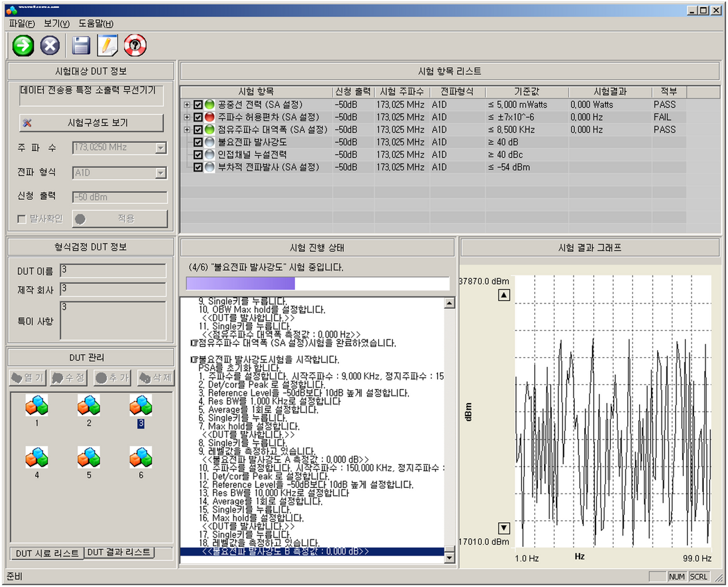Click the notepad edit icon in toolbar

108,45
